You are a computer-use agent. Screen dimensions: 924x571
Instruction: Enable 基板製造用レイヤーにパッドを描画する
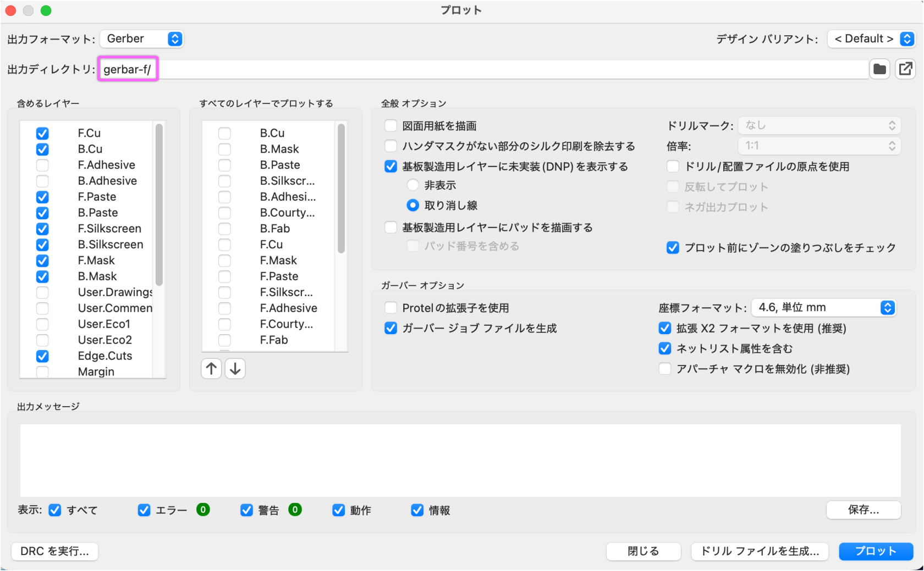[391, 228]
